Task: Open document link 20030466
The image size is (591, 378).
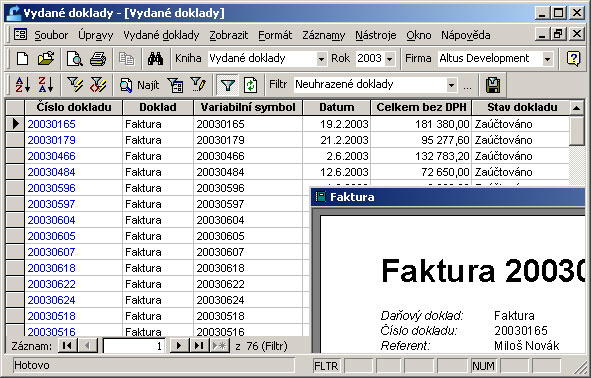Action: pos(52,156)
